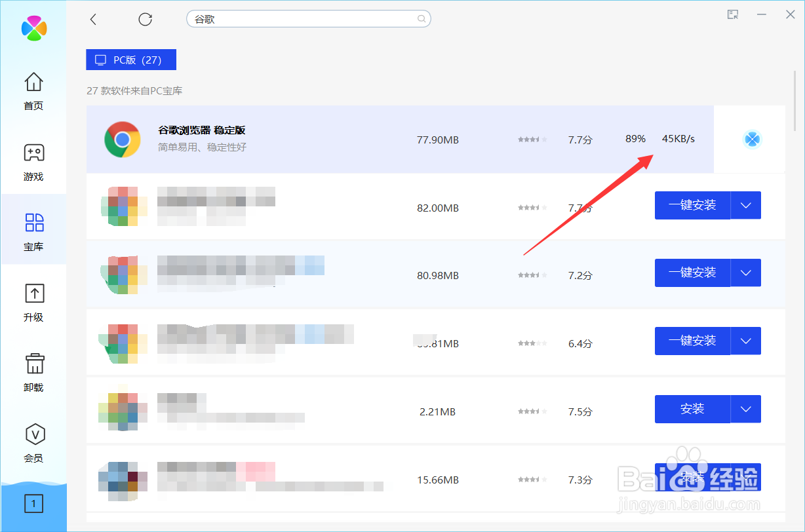The height and width of the screenshot is (532, 805).
Task: Open the 首页 home page
Action: tap(33, 91)
